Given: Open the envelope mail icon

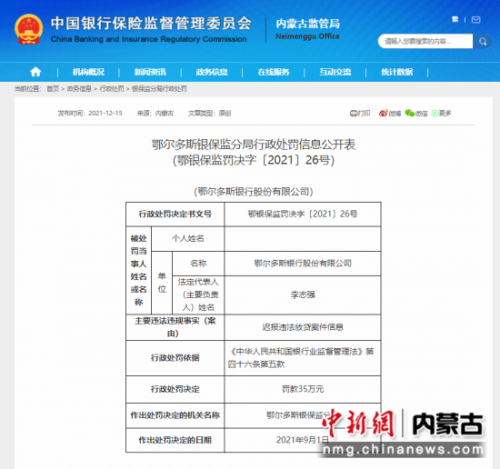Looking at the screenshot, I should pyautogui.click(x=476, y=20).
